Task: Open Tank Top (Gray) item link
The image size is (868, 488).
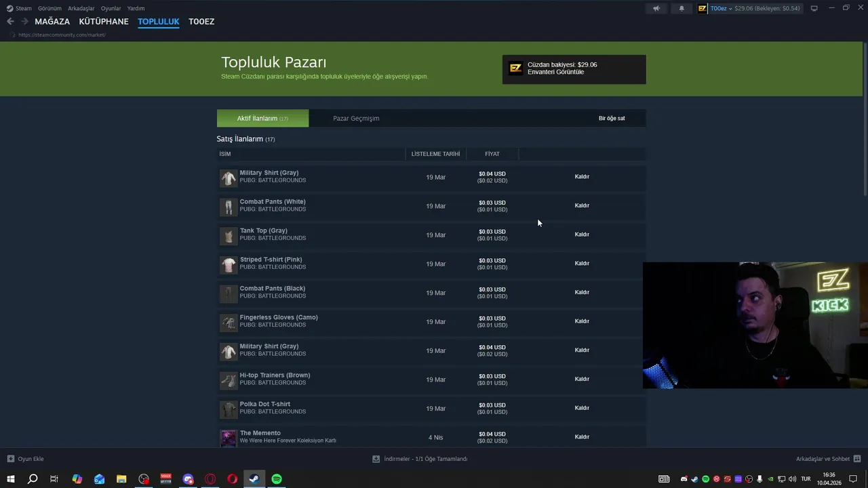Action: 263,230
